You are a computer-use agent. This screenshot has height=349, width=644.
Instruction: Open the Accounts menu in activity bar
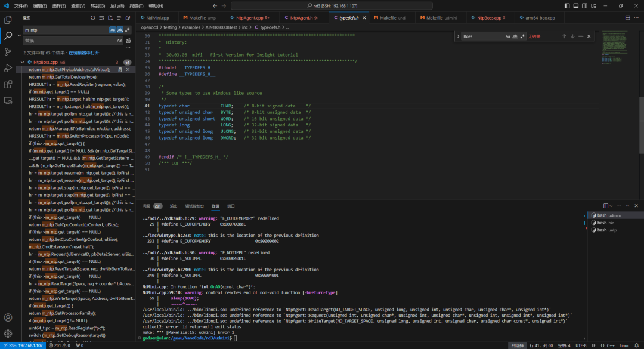[8, 317]
